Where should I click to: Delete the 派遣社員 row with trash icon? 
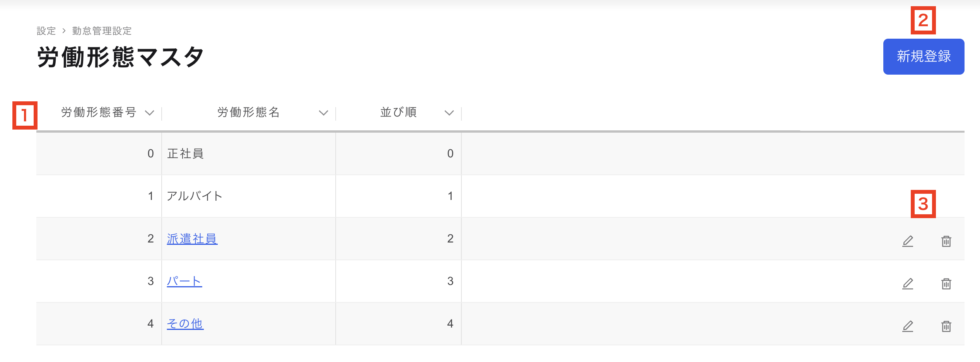[x=946, y=241]
